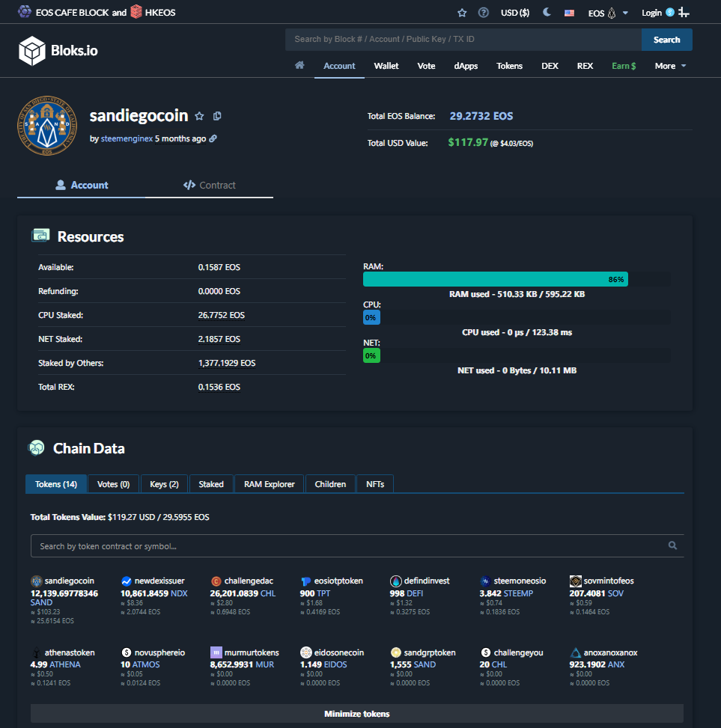The image size is (721, 728).
Task: Click the creation transaction link icon
Action: [x=213, y=138]
